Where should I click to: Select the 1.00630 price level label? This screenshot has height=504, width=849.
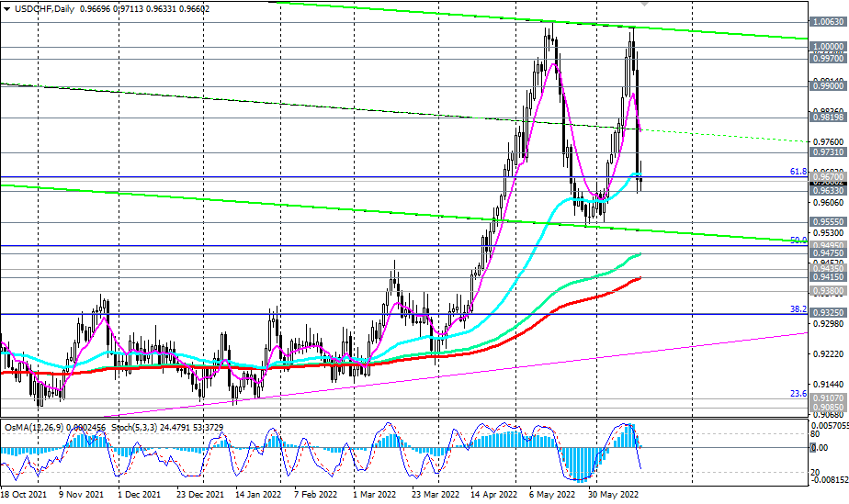(x=828, y=22)
